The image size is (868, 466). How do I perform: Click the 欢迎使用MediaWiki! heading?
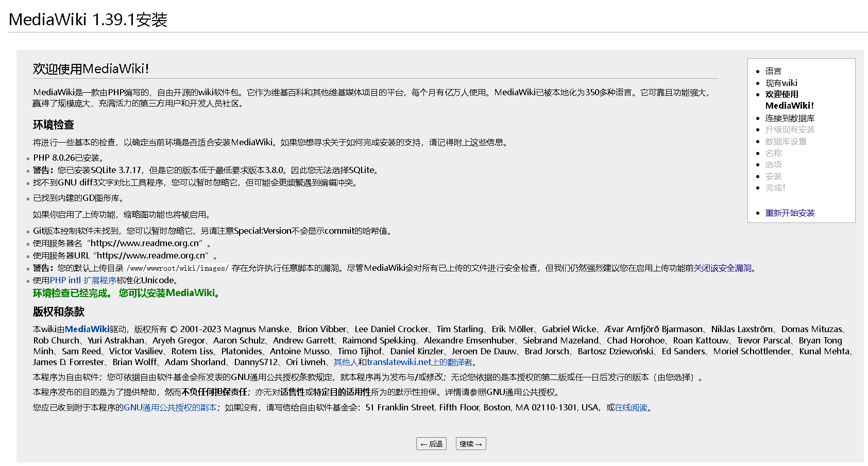click(91, 68)
